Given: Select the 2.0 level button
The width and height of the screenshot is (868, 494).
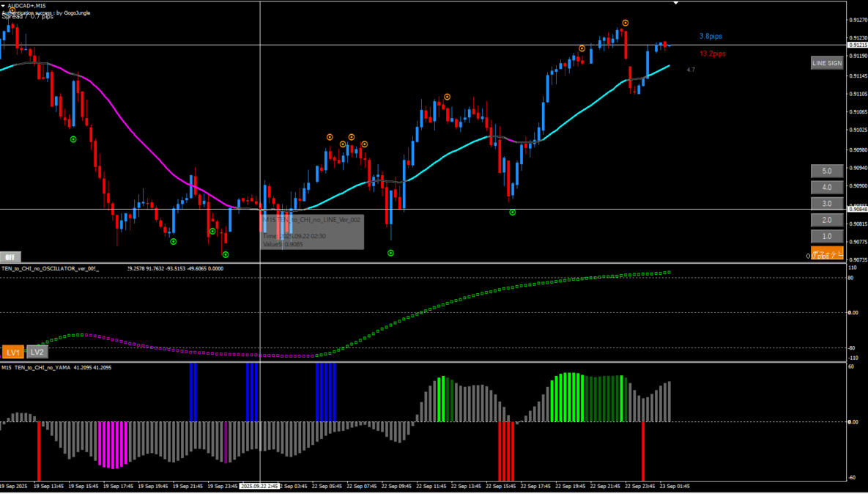Looking at the screenshot, I should tap(827, 220).
